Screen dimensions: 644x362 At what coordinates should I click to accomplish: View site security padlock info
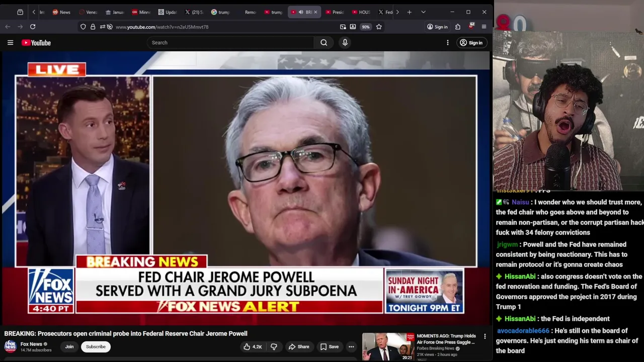[x=93, y=27]
